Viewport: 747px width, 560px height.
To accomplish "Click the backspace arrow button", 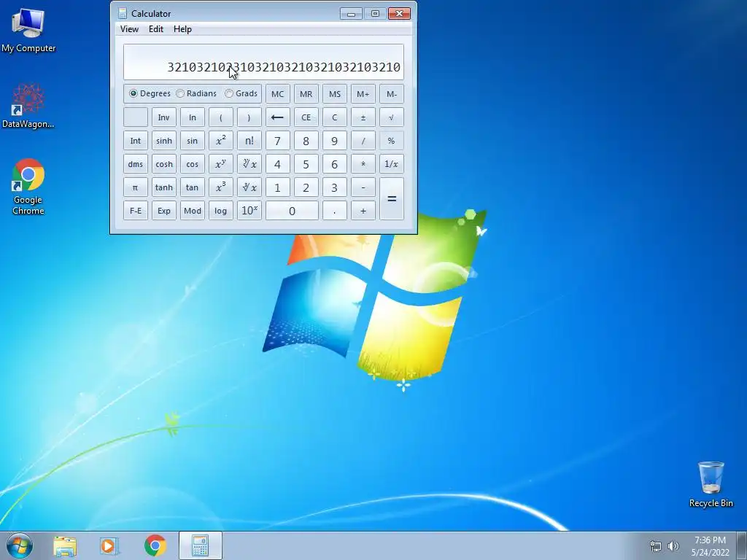I will click(277, 117).
